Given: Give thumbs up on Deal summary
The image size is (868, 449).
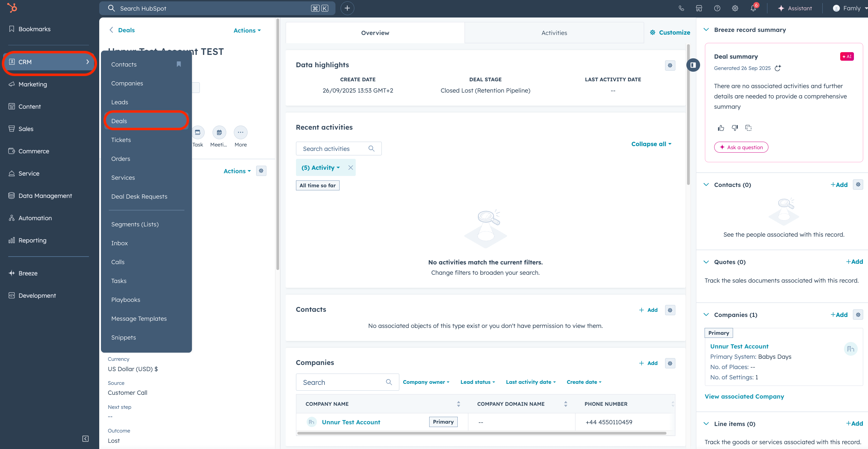Looking at the screenshot, I should [721, 128].
